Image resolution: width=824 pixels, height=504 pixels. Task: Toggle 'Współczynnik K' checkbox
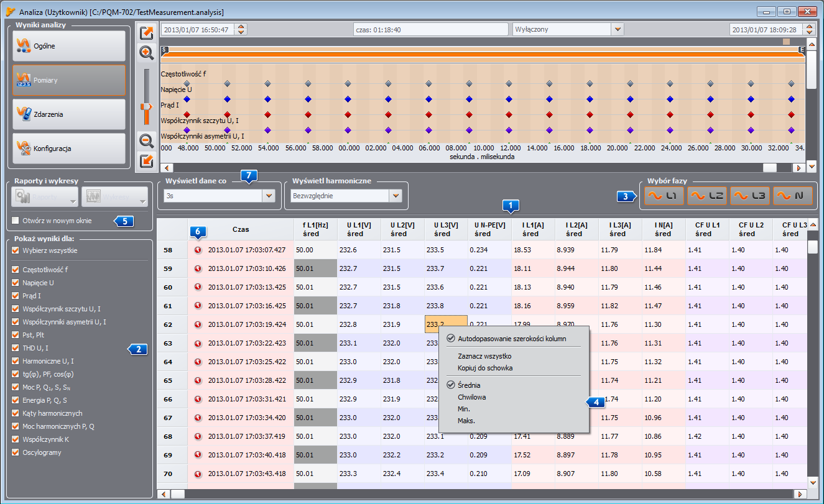click(16, 439)
